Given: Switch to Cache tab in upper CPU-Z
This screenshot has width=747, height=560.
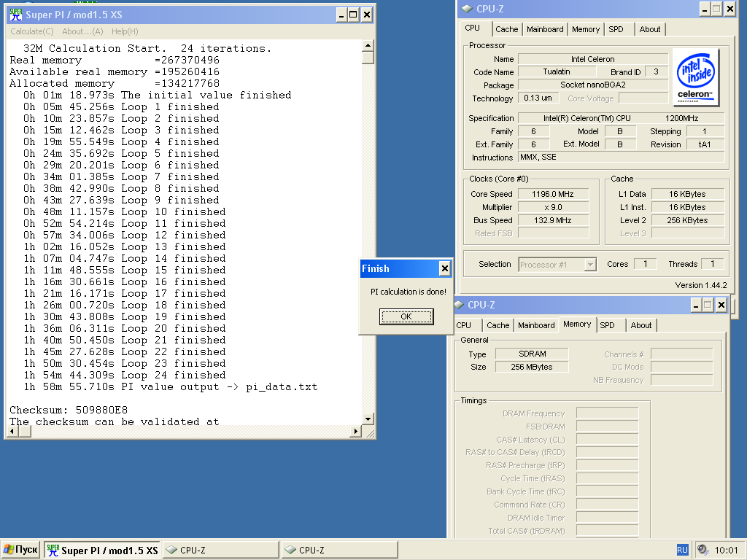Looking at the screenshot, I should pos(507,29).
